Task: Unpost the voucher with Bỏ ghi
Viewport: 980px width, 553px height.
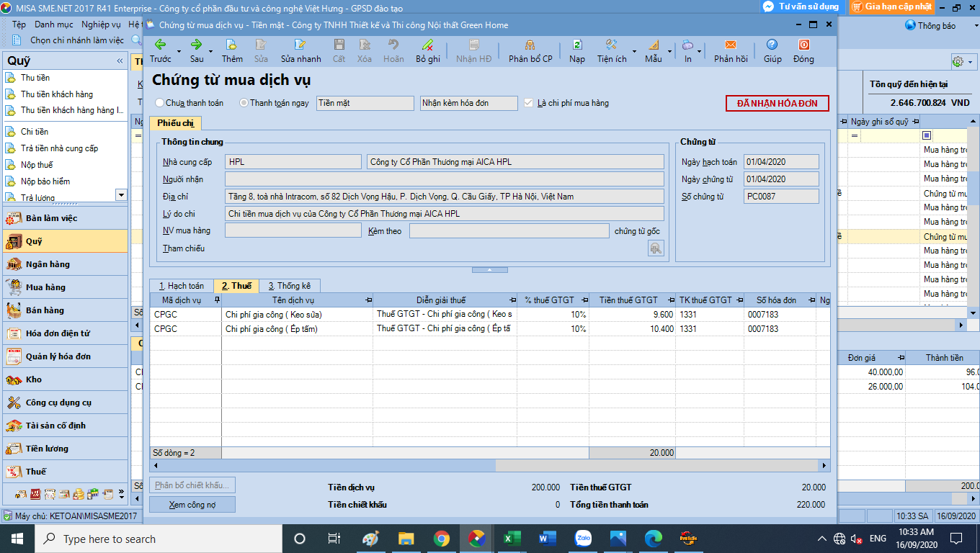Action: (428, 50)
